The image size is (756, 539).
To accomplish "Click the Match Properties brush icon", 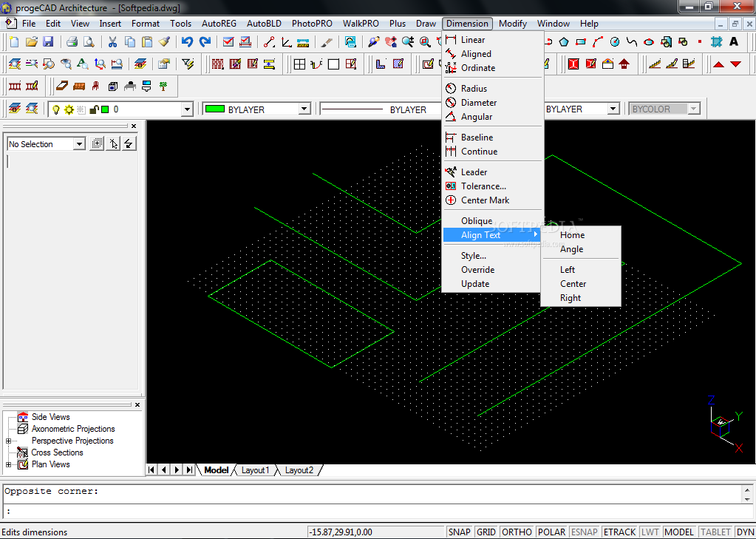I will [x=164, y=42].
